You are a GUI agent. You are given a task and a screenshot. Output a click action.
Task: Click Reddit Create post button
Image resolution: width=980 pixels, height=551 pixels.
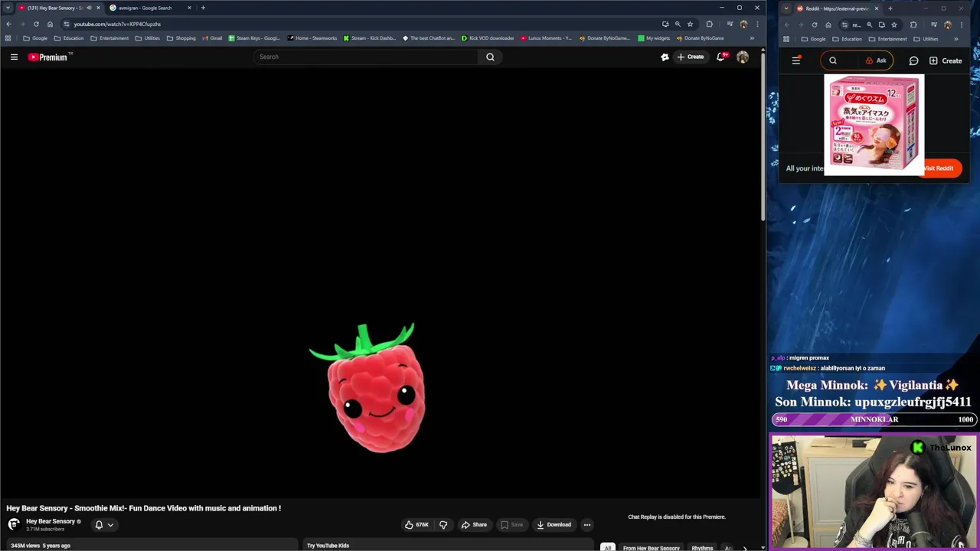click(x=946, y=60)
